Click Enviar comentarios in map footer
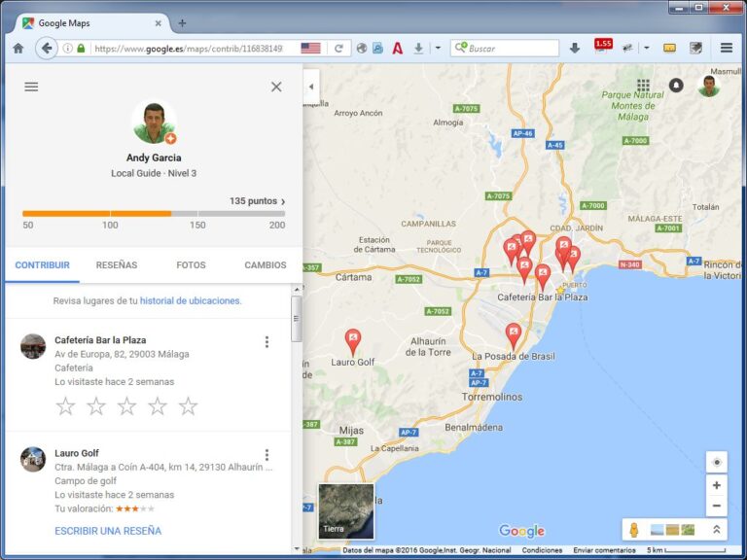Image resolution: width=747 pixels, height=560 pixels. 604,550
